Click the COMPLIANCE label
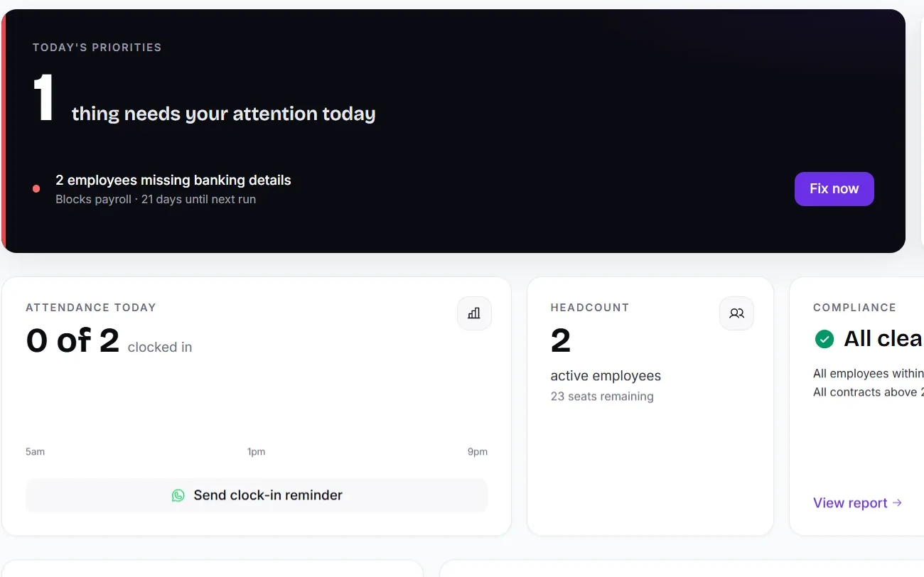 tap(854, 308)
